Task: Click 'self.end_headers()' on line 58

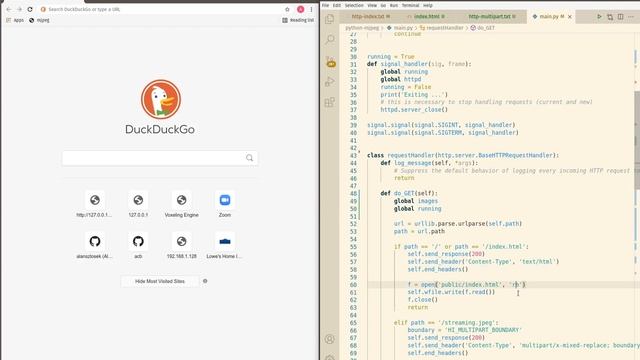Action: tap(438, 269)
